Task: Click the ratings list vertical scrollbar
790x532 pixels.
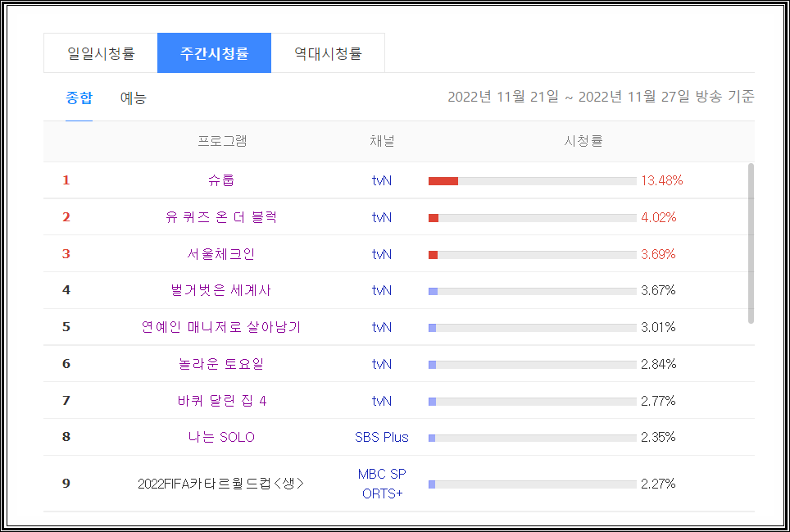Action: click(751, 243)
